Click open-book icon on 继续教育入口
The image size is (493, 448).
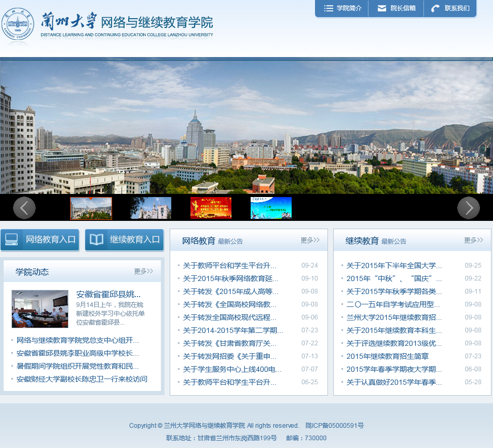point(97,240)
